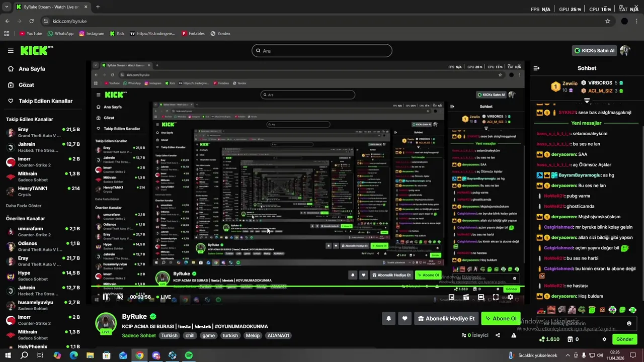Image resolution: width=644 pixels, height=362 pixels.
Task: Open Microsoft Store from taskbar
Action: [106, 355]
